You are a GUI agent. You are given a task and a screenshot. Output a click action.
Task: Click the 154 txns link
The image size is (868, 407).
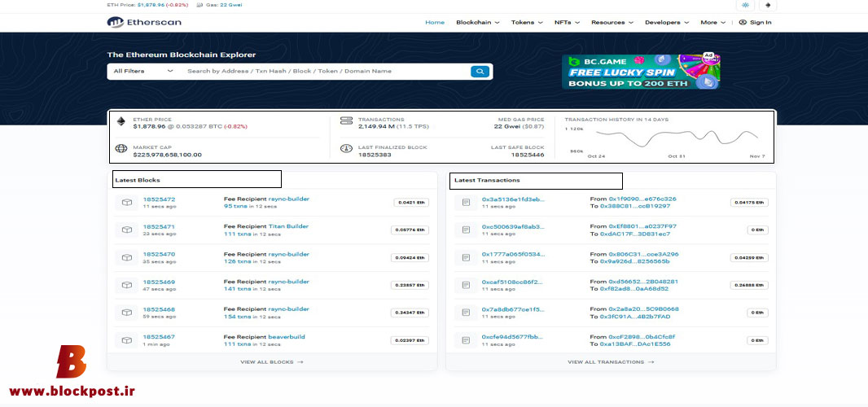point(237,316)
